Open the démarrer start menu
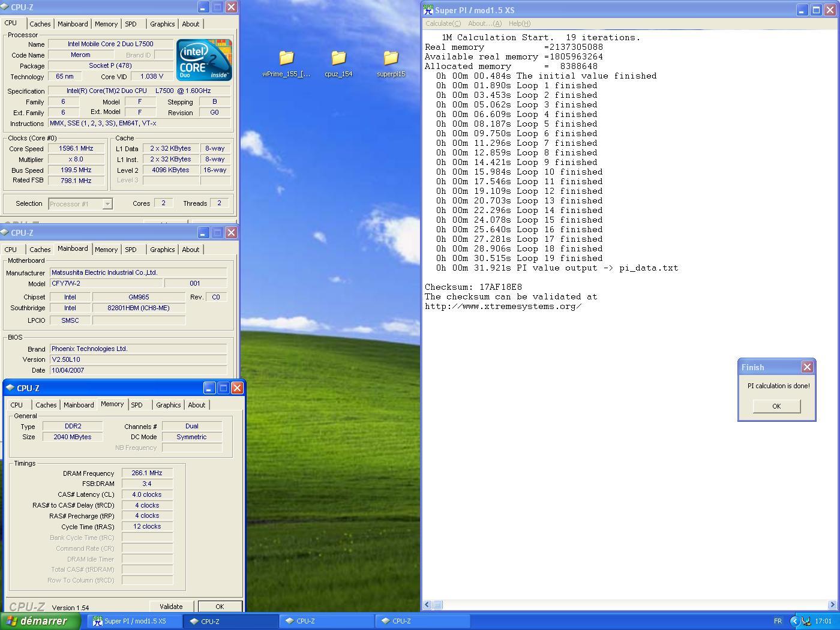 [x=40, y=621]
